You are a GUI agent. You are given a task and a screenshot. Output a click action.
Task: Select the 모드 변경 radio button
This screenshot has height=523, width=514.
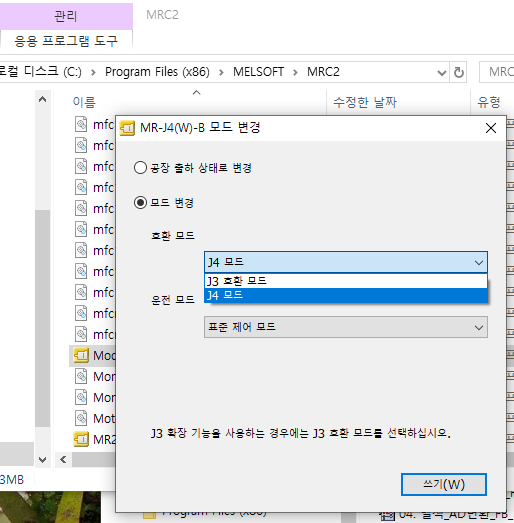pos(140,202)
